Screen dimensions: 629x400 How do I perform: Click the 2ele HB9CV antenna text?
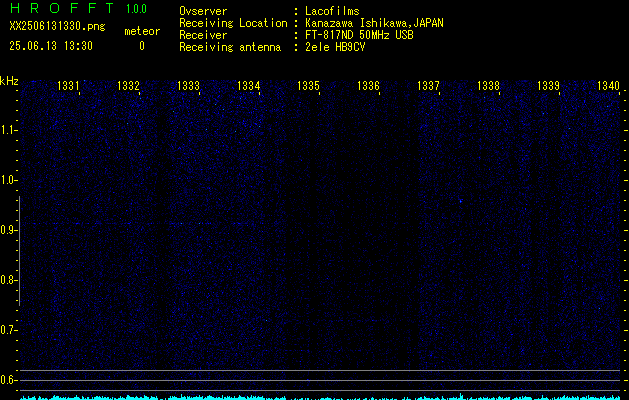pos(335,47)
